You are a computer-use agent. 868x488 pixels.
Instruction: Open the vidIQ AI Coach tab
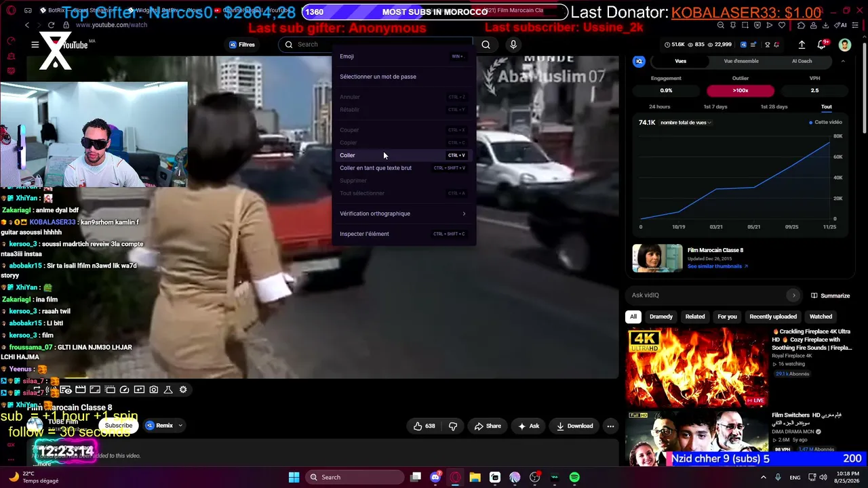(802, 61)
